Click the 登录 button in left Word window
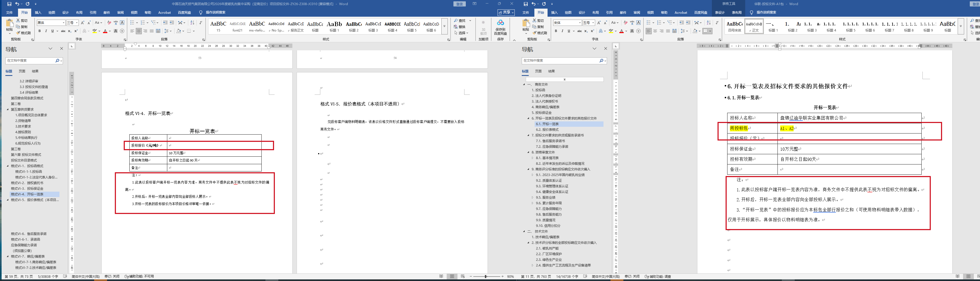The image size is (980, 281). [460, 4]
